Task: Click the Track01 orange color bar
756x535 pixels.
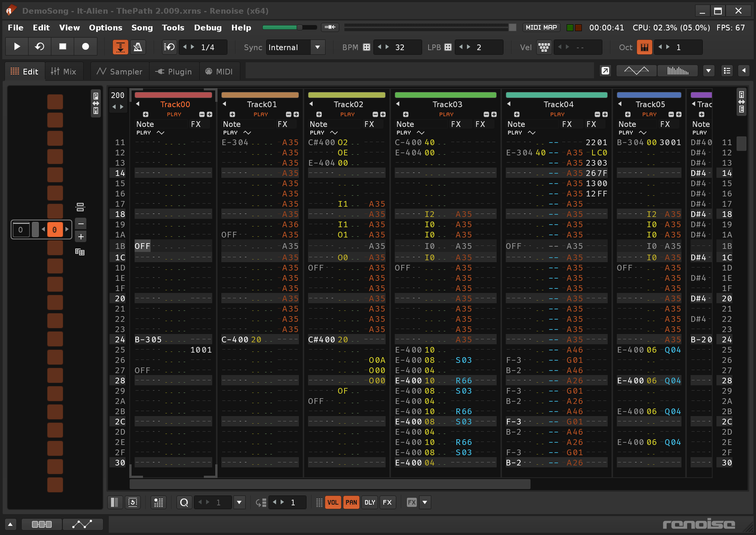Action: pyautogui.click(x=260, y=95)
